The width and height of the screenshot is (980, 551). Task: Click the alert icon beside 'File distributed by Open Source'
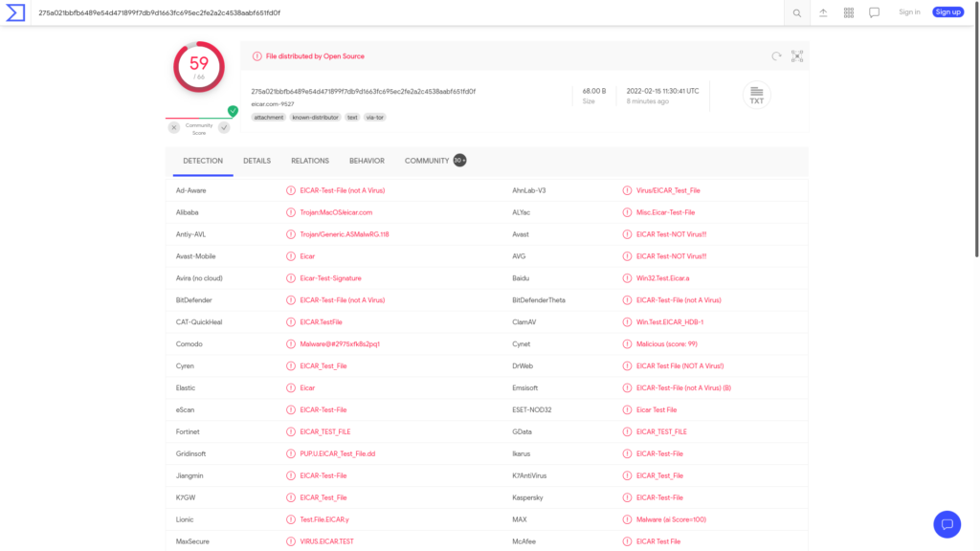[256, 56]
